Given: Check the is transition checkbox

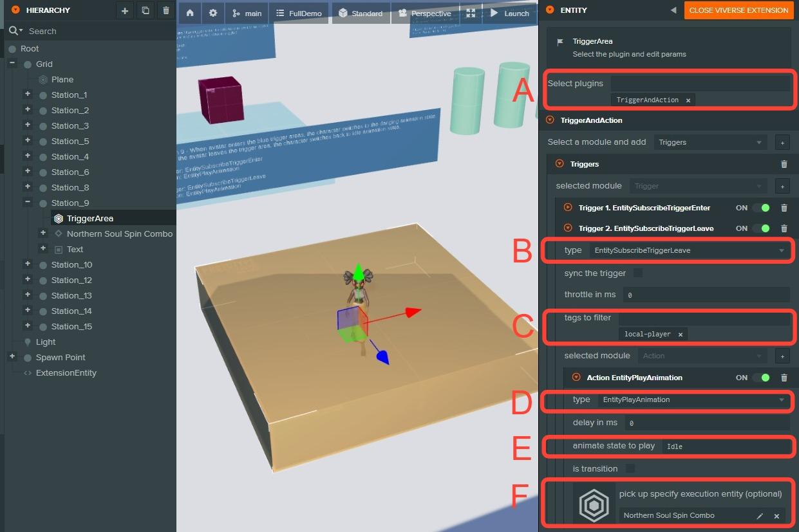Looking at the screenshot, I should click(630, 469).
